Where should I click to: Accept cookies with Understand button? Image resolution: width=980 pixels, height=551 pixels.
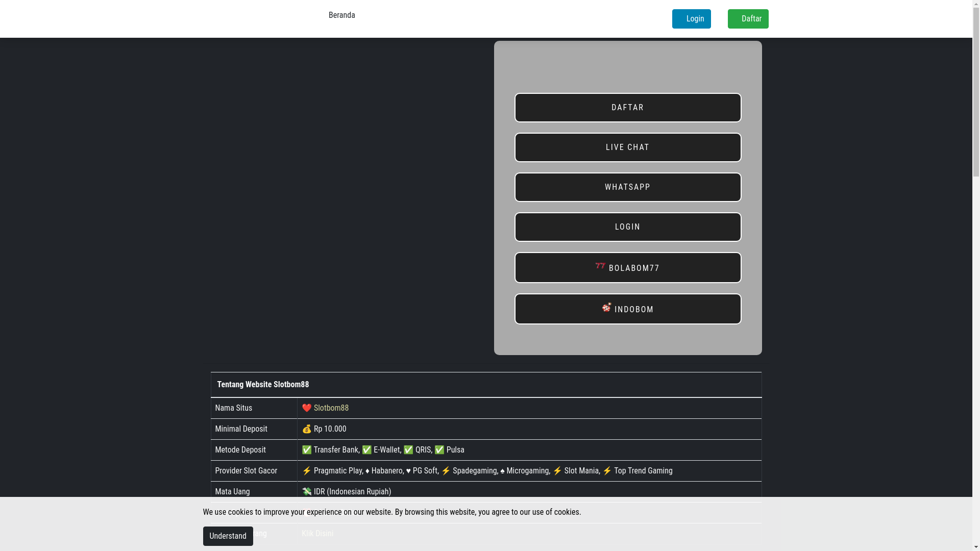click(x=228, y=536)
